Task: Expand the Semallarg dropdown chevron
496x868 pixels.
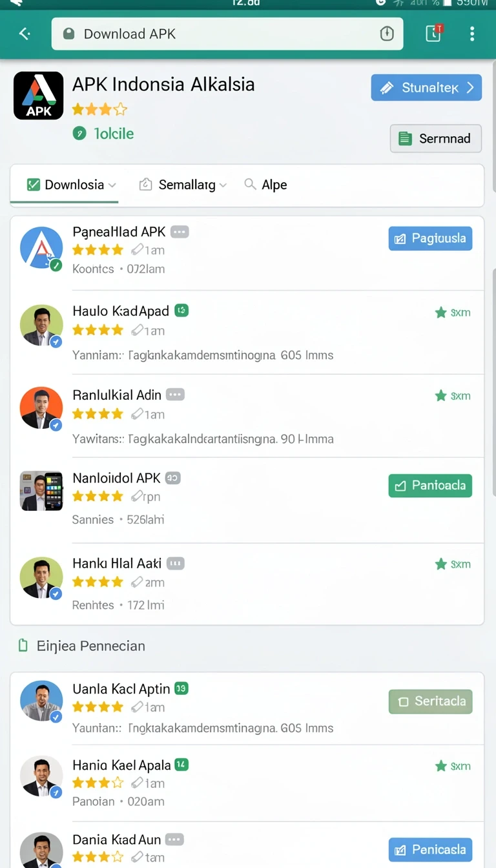Action: click(x=223, y=185)
